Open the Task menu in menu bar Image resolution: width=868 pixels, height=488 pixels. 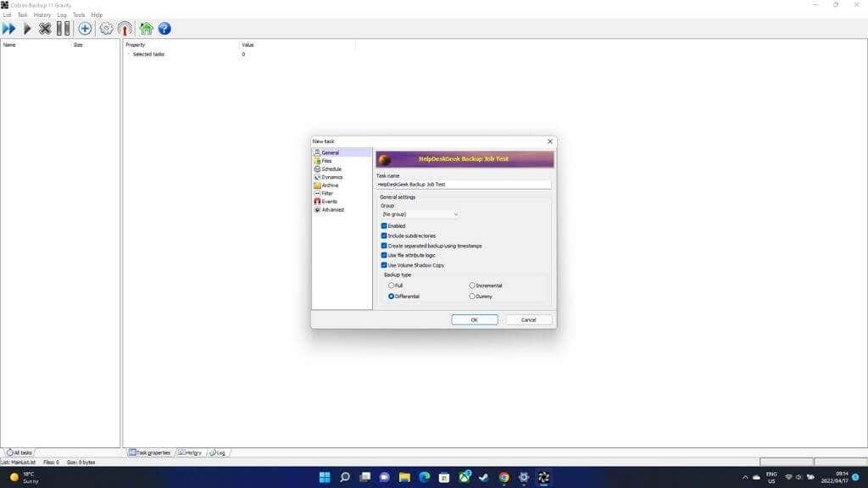point(23,15)
